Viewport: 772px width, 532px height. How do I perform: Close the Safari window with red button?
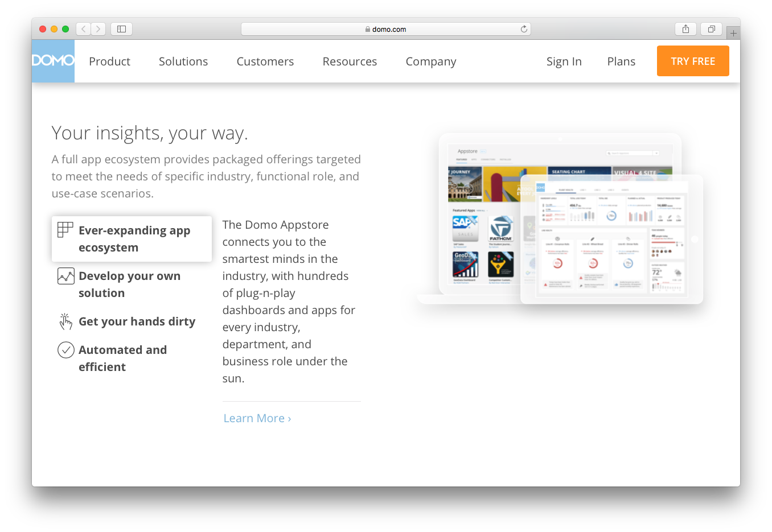43,29
